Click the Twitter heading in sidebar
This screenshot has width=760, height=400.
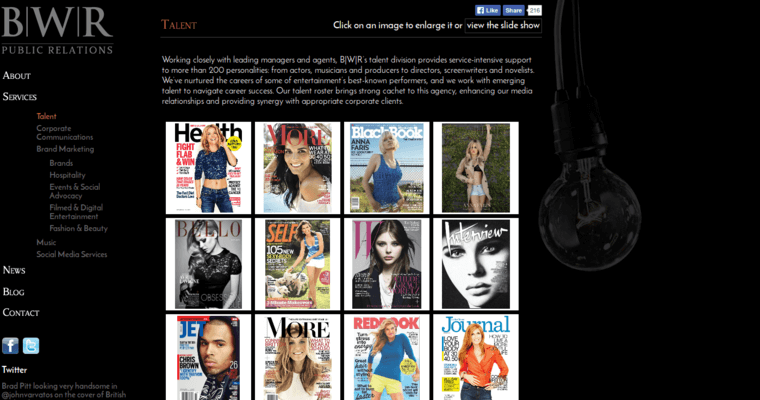[14, 370]
